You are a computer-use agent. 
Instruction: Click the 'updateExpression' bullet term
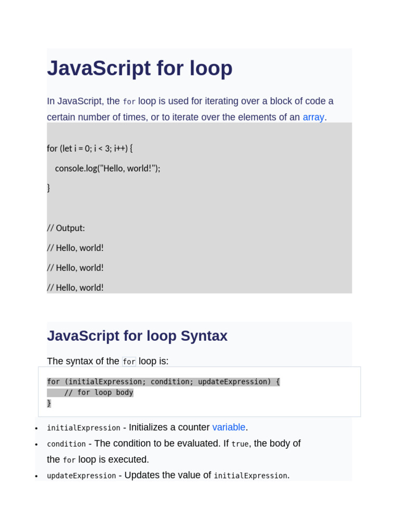82,476
